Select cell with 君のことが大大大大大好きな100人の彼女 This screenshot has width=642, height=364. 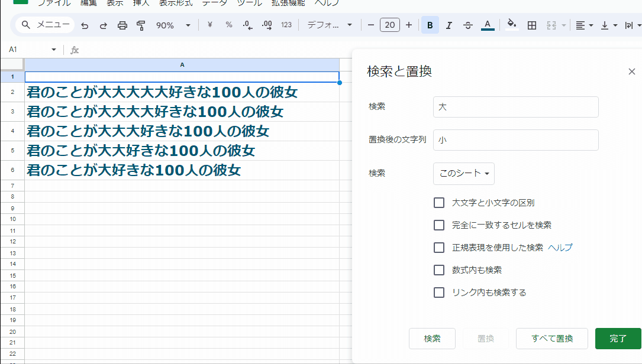(182, 92)
